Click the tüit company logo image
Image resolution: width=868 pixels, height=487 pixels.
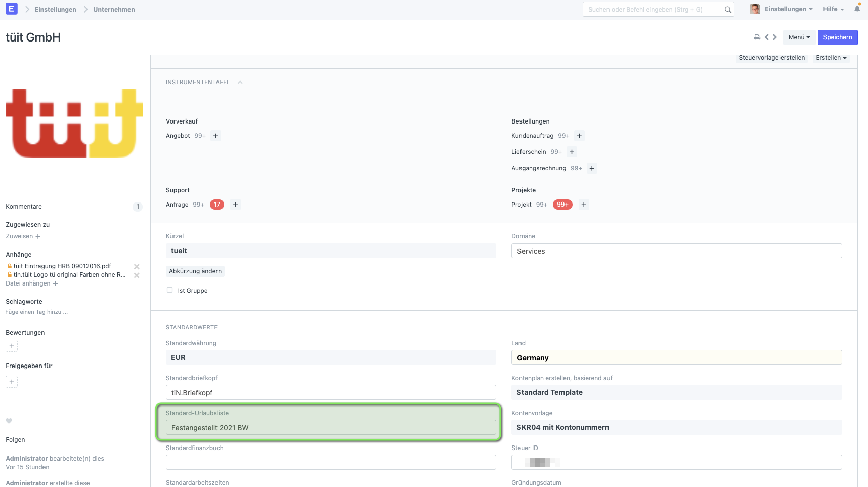(74, 124)
